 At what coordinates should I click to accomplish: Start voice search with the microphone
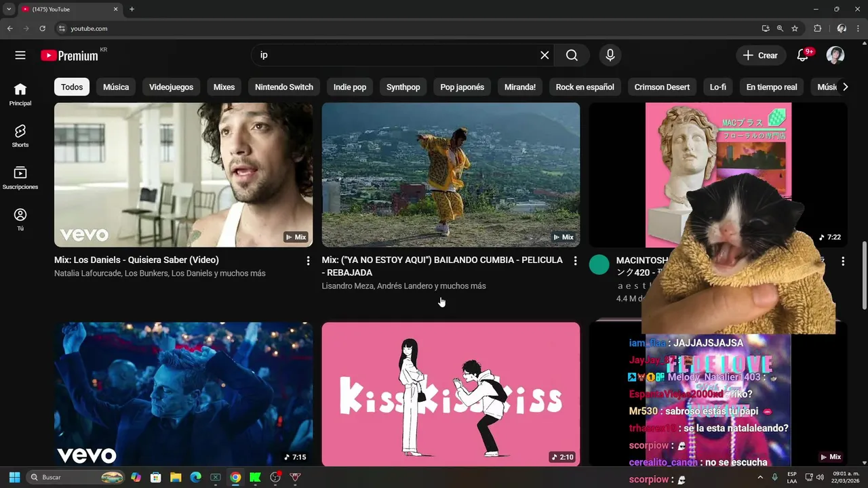610,56
